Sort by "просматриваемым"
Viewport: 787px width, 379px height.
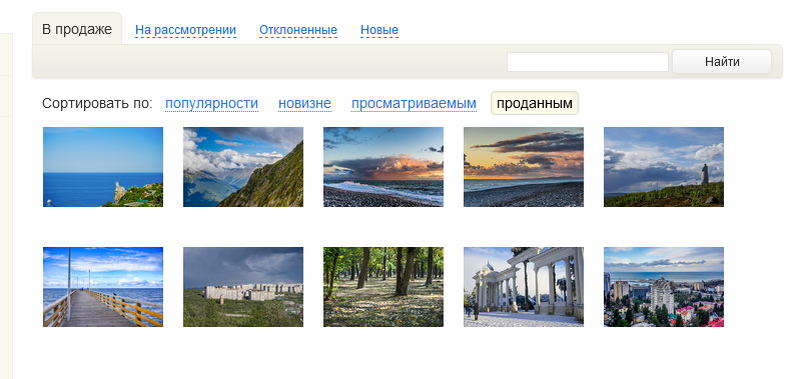pyautogui.click(x=414, y=103)
